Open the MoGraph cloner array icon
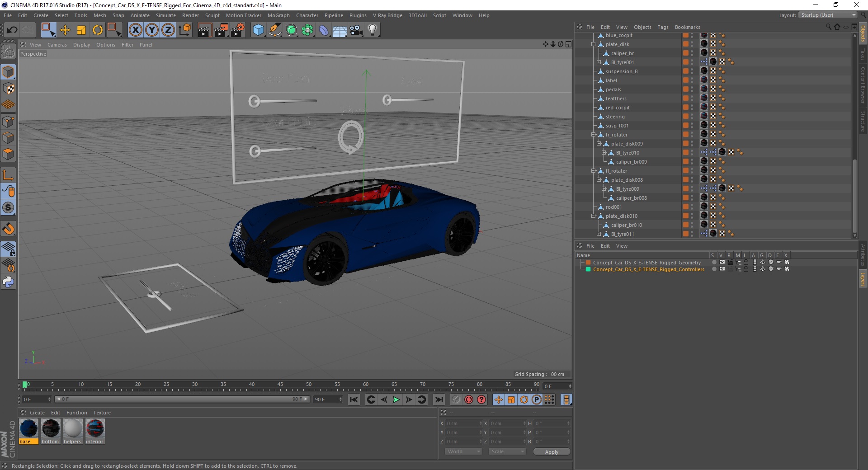Viewport: 868px width, 470px height. tap(307, 30)
